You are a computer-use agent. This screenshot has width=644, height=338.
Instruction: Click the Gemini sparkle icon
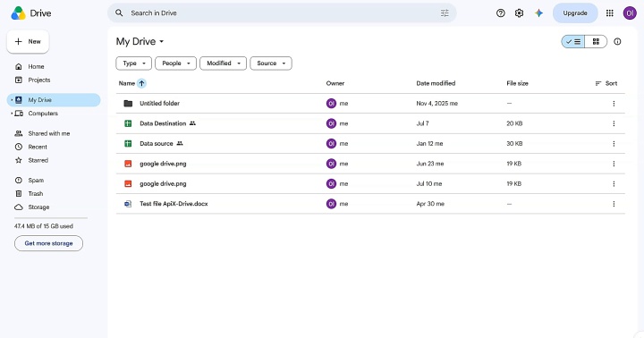[538, 13]
